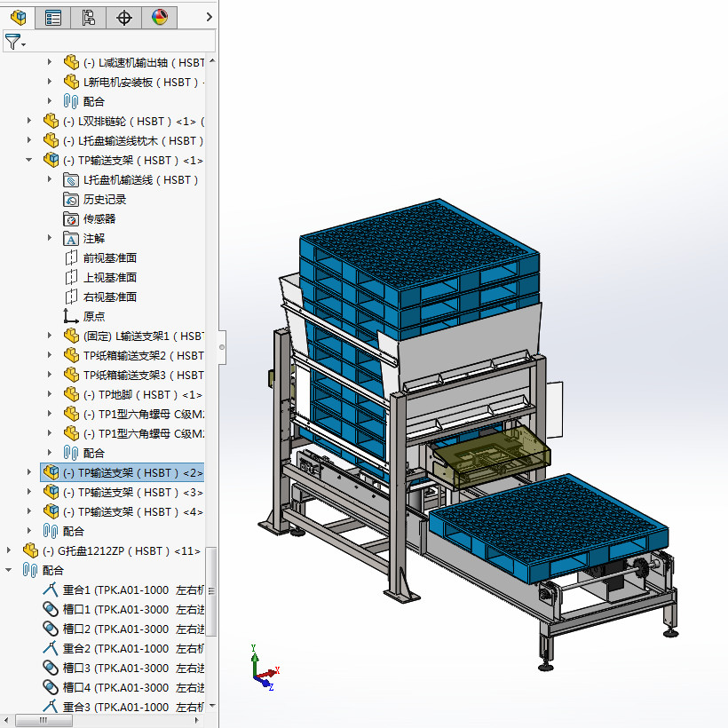This screenshot has width=728, height=728.
Task: Open the DimXpertManager crosshair tab
Action: point(124,18)
